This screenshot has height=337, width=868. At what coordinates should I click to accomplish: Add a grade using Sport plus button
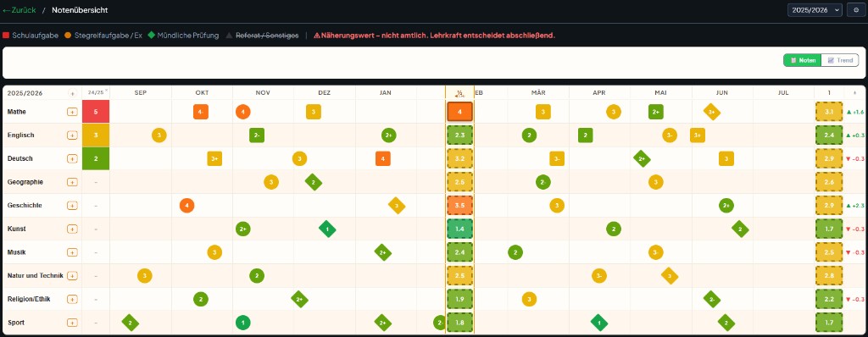click(x=72, y=323)
